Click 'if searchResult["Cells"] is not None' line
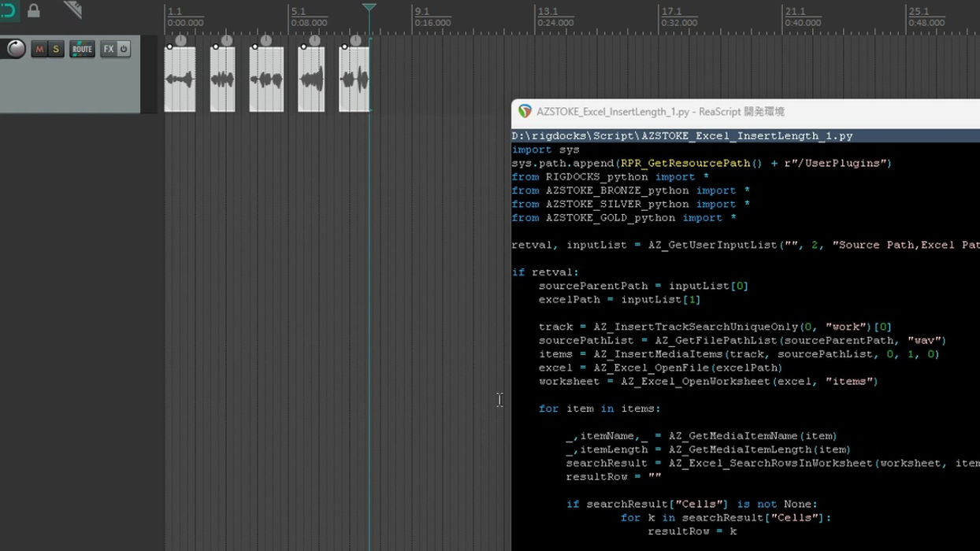 (x=692, y=504)
